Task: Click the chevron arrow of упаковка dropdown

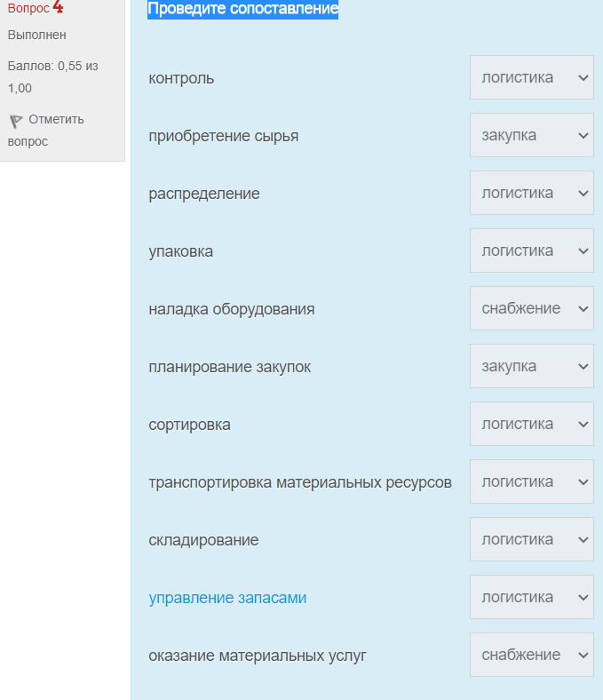Action: click(x=583, y=251)
